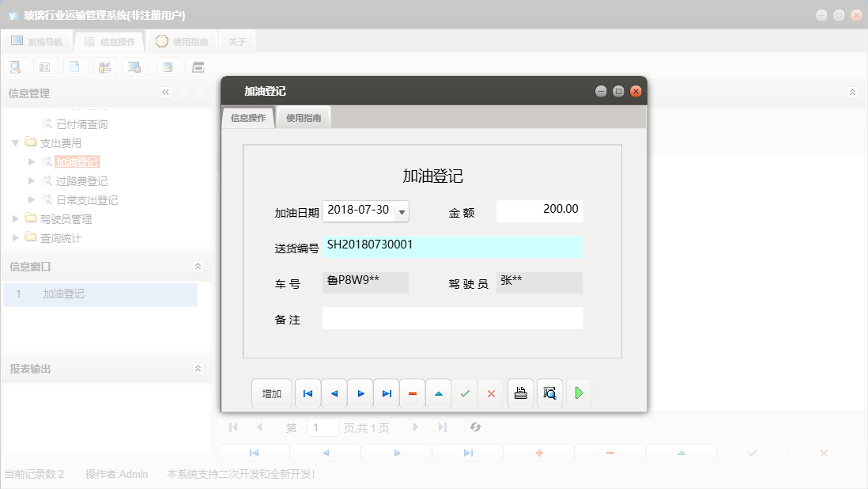Collapse the 信息管理 panel with the chevron
This screenshot has height=489, width=868.
click(166, 92)
